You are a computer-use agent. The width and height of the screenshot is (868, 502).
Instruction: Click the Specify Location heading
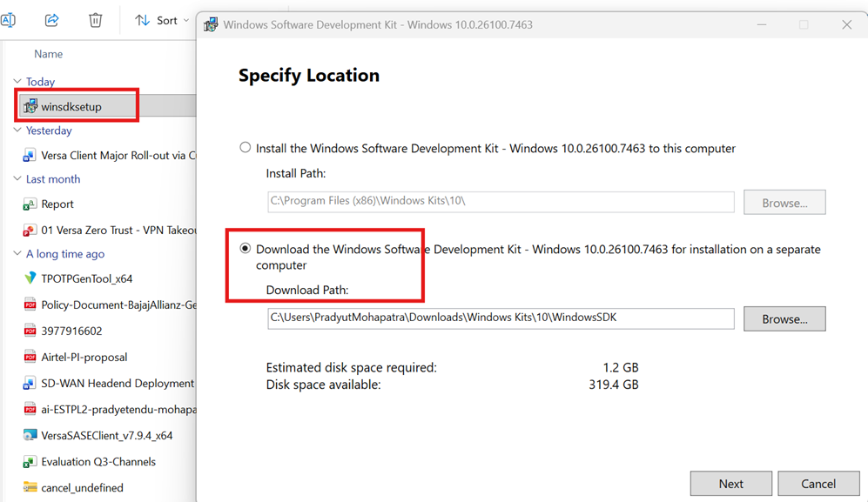309,76
